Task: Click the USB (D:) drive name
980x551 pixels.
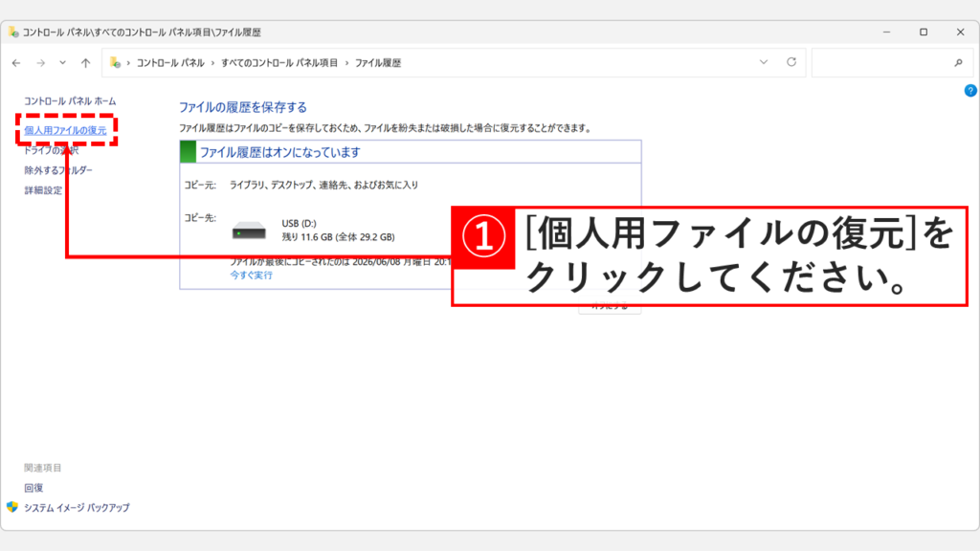Action: (x=299, y=223)
